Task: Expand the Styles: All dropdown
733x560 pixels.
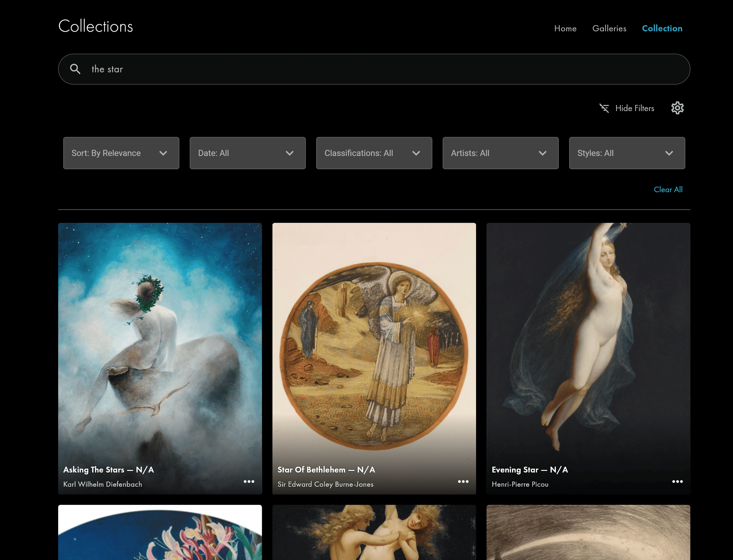Action: point(627,153)
